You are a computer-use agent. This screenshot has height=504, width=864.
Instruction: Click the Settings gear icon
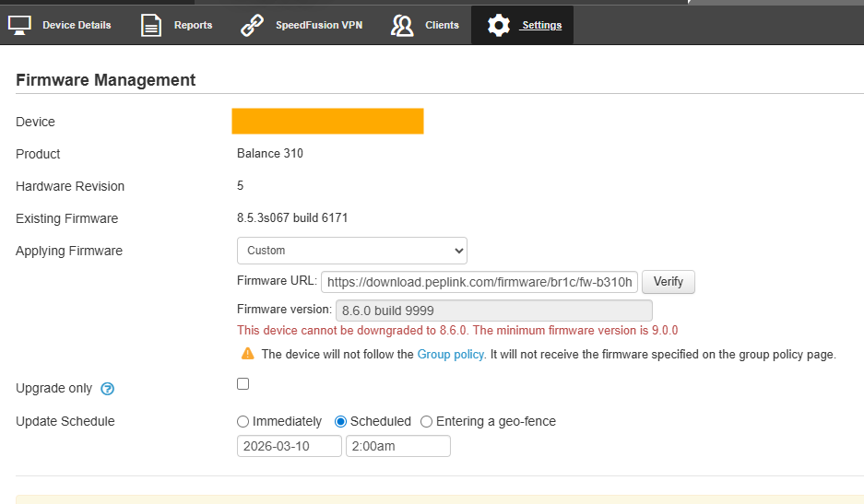click(499, 25)
